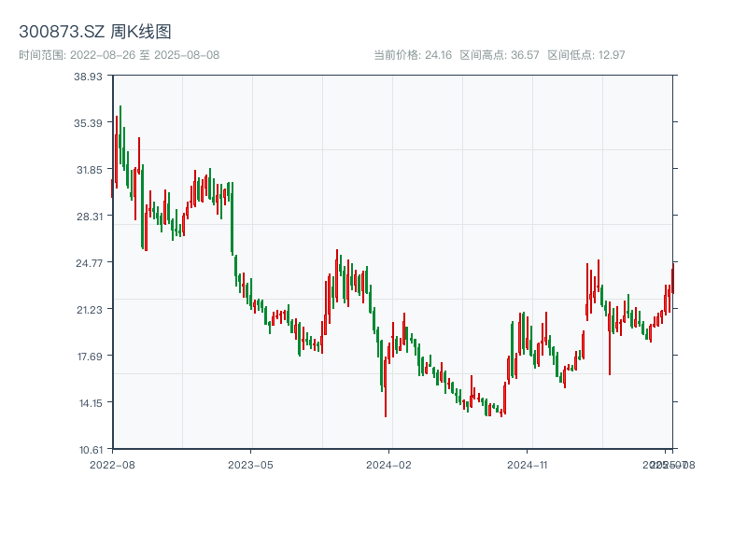Image resolution: width=747 pixels, height=560 pixels.
Task: Click the range low label 区间低点: 12.97
Action: [x=586, y=55]
